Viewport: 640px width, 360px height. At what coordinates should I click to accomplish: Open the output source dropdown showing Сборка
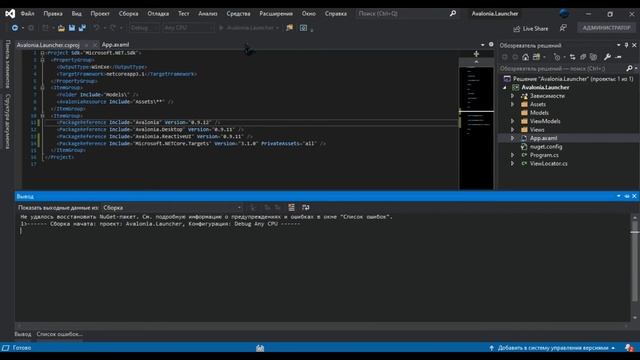(x=172, y=208)
